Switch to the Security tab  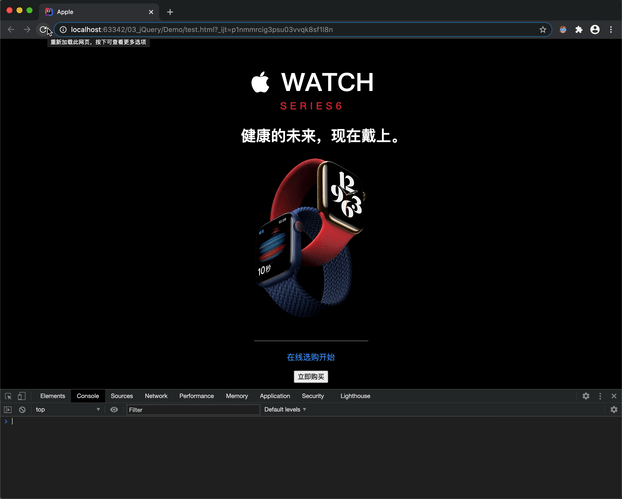click(313, 396)
